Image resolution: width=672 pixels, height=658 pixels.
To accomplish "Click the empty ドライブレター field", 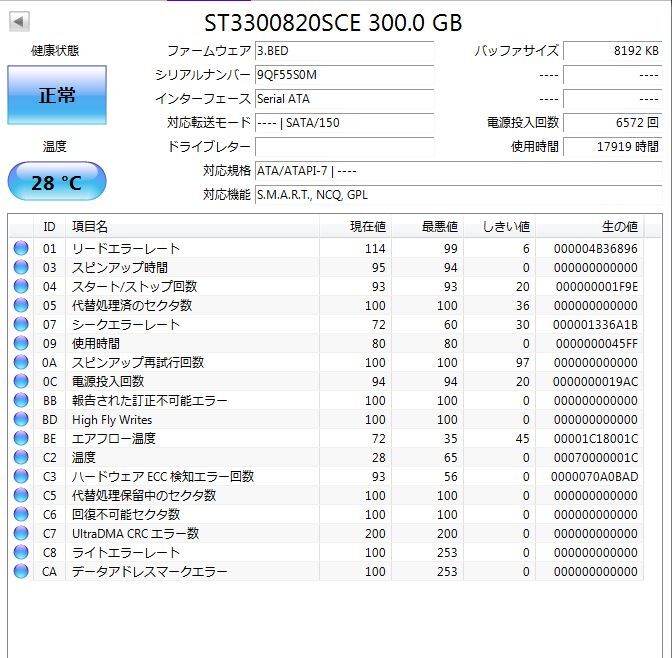I will [345, 147].
